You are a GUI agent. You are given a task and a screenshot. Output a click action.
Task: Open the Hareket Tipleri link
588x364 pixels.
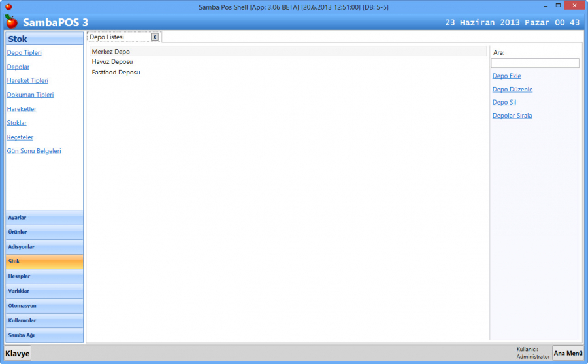point(27,80)
